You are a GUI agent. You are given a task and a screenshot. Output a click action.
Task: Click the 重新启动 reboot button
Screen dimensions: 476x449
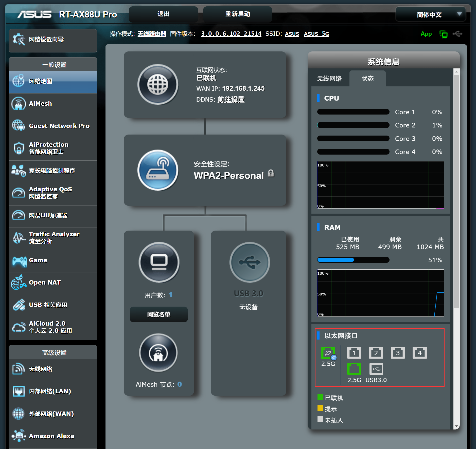[x=238, y=14]
